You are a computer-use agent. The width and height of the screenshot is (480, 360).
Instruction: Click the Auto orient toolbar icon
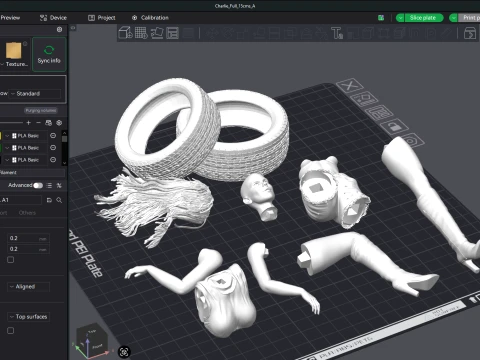pos(157,33)
